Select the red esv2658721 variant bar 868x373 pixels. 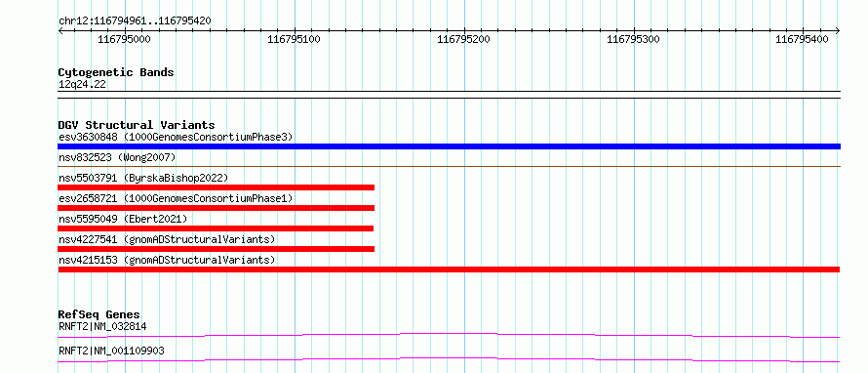coord(216,208)
